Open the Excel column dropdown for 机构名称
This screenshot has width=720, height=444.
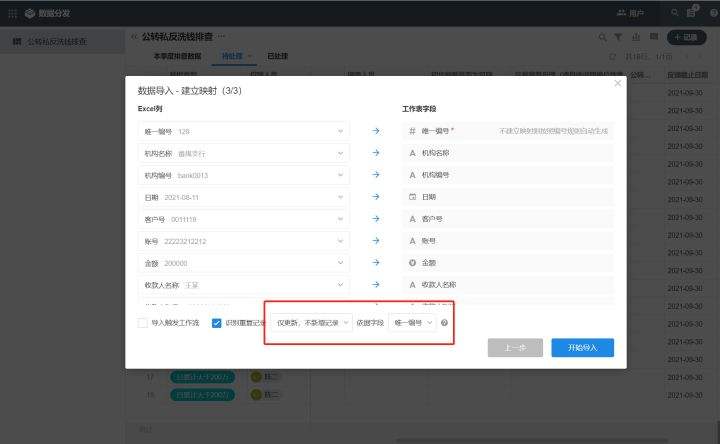point(243,153)
